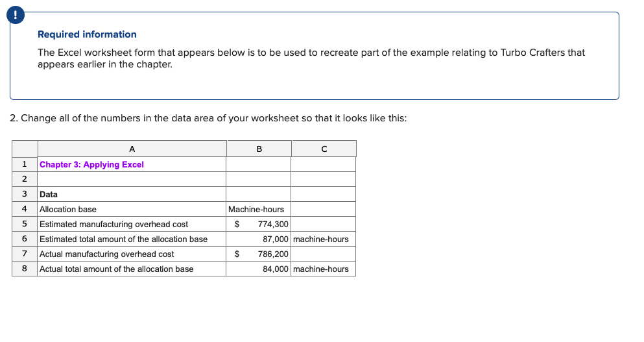This screenshot has height=342, width=644.
Task: Select row 8 header
Action: tap(25, 269)
